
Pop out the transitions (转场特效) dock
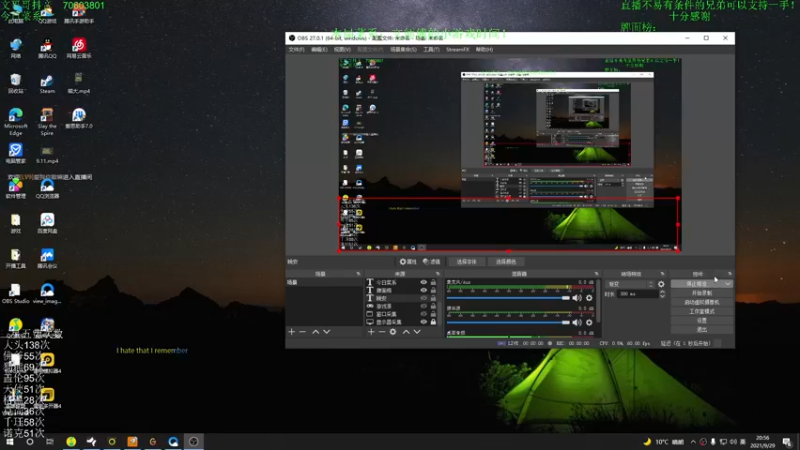662,274
